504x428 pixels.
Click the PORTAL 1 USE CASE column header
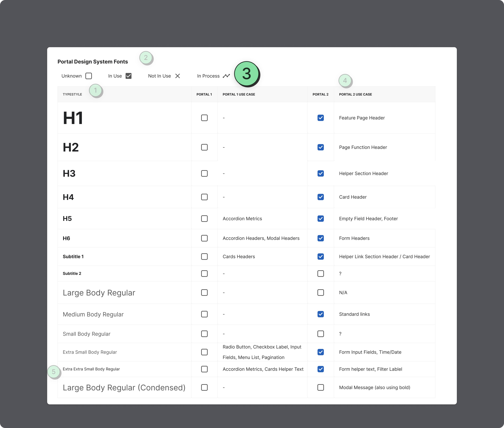[239, 94]
